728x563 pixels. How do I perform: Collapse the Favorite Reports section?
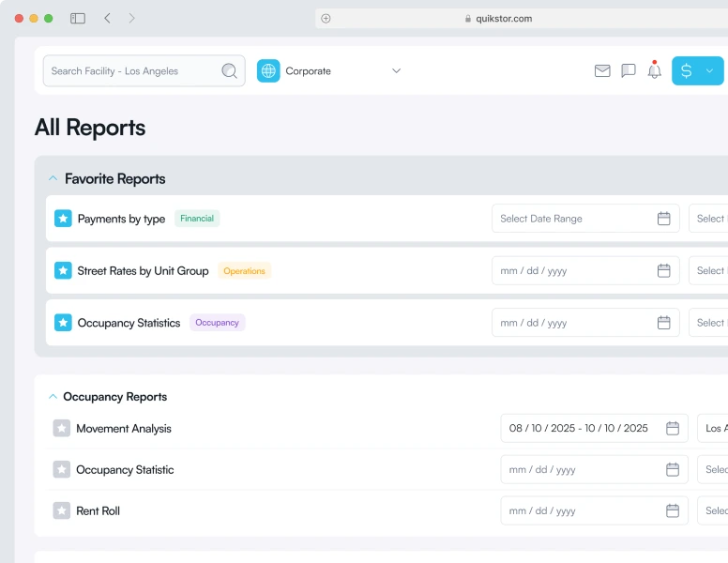click(x=53, y=178)
